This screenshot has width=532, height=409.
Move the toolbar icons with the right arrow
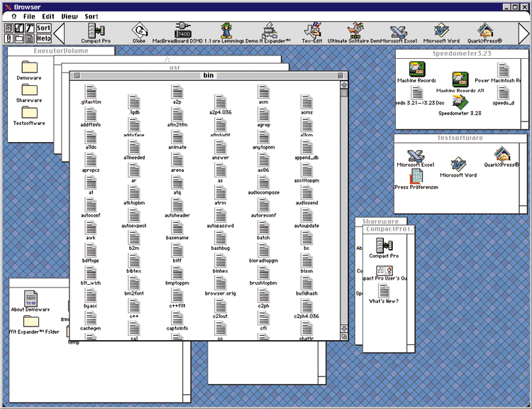coord(524,33)
